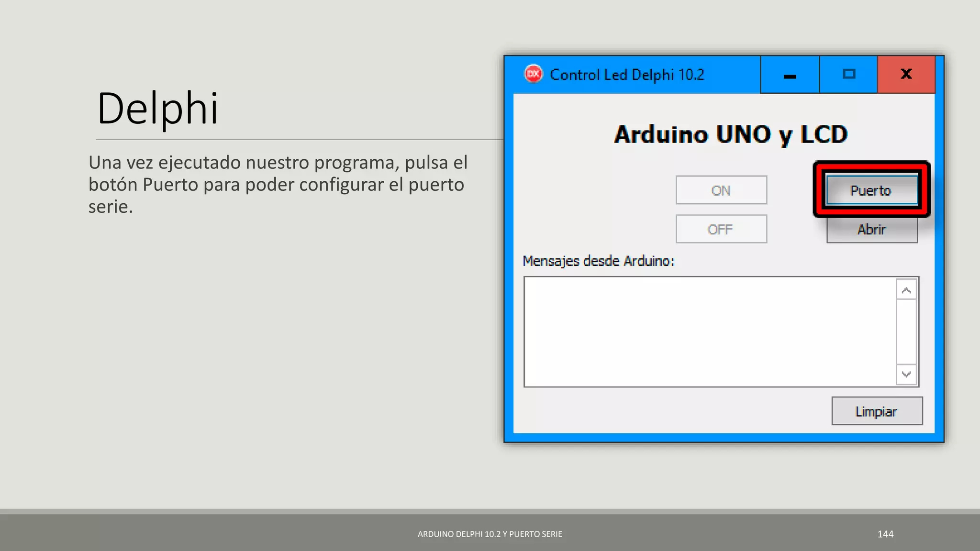Click the Puerto button
Viewport: 980px width, 551px height.
[871, 190]
